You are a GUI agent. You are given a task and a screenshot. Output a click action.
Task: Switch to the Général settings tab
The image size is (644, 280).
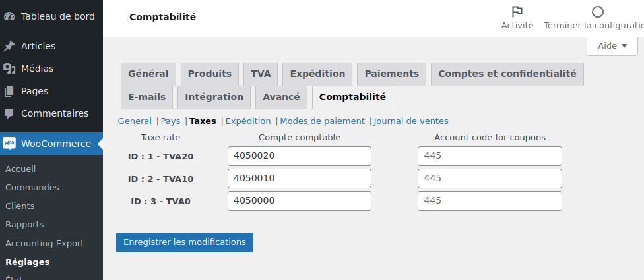click(148, 74)
